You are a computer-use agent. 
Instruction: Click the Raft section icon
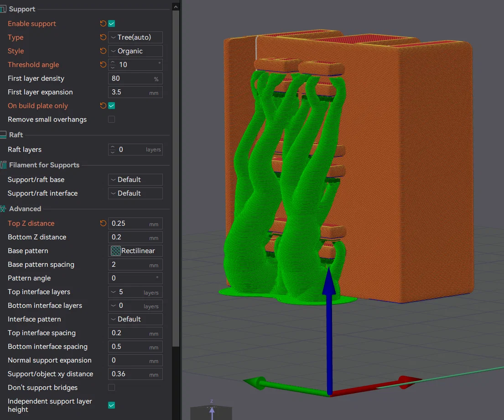pyautogui.click(x=3, y=135)
